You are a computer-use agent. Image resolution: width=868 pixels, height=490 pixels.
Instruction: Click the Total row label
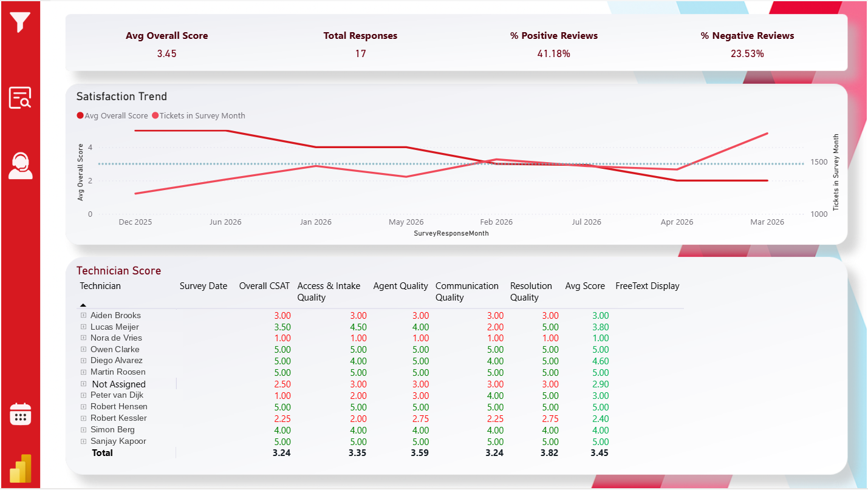[102, 453]
